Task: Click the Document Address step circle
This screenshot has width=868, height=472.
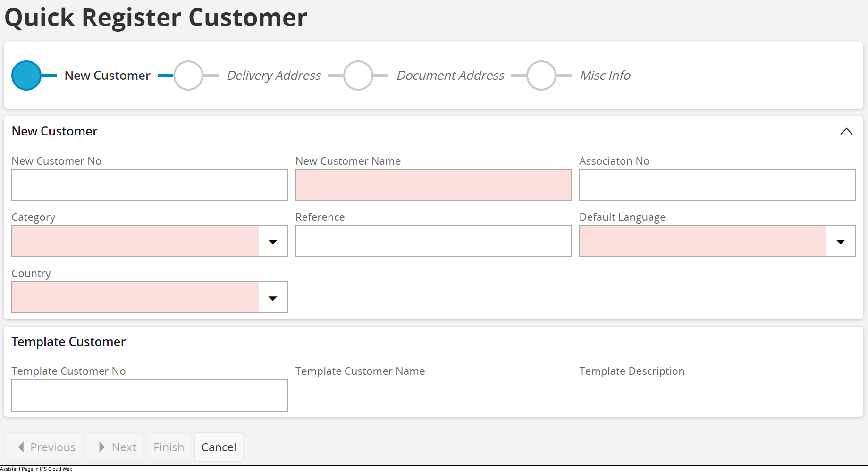Action: pos(357,76)
